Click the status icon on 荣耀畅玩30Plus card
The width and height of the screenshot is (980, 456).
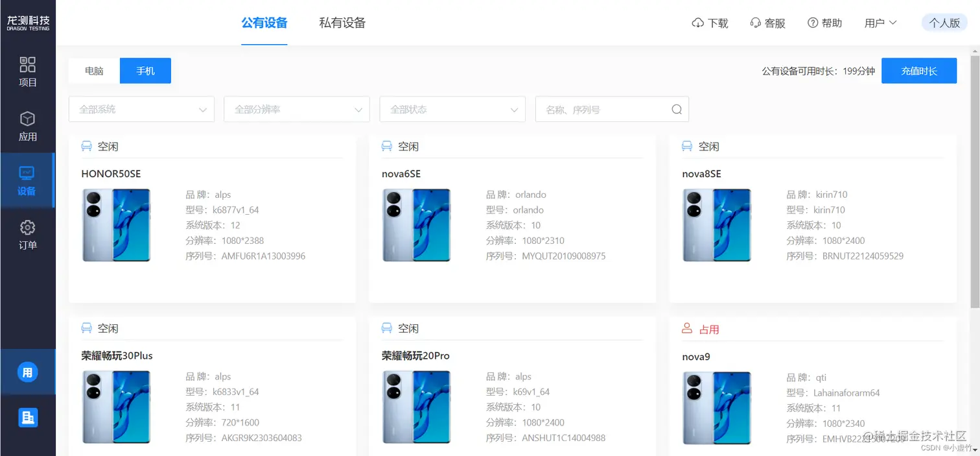[86, 328]
